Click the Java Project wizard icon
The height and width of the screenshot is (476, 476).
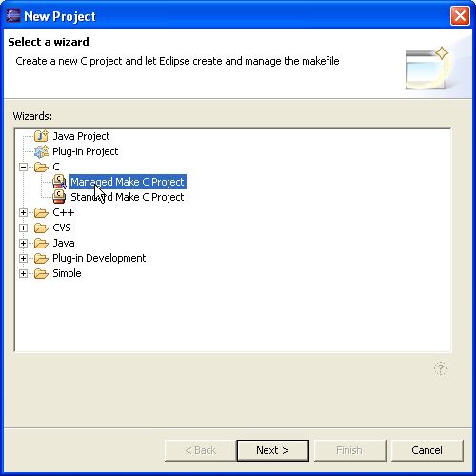(x=41, y=136)
